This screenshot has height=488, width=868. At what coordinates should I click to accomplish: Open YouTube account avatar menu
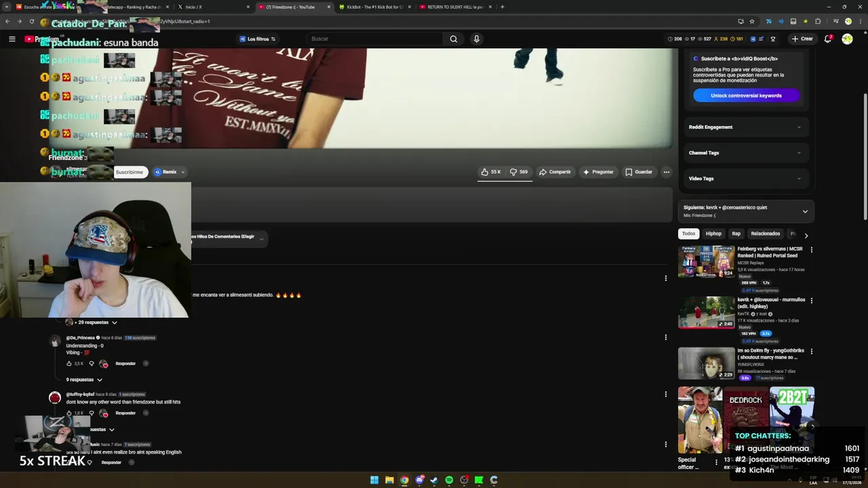pyautogui.click(x=847, y=39)
